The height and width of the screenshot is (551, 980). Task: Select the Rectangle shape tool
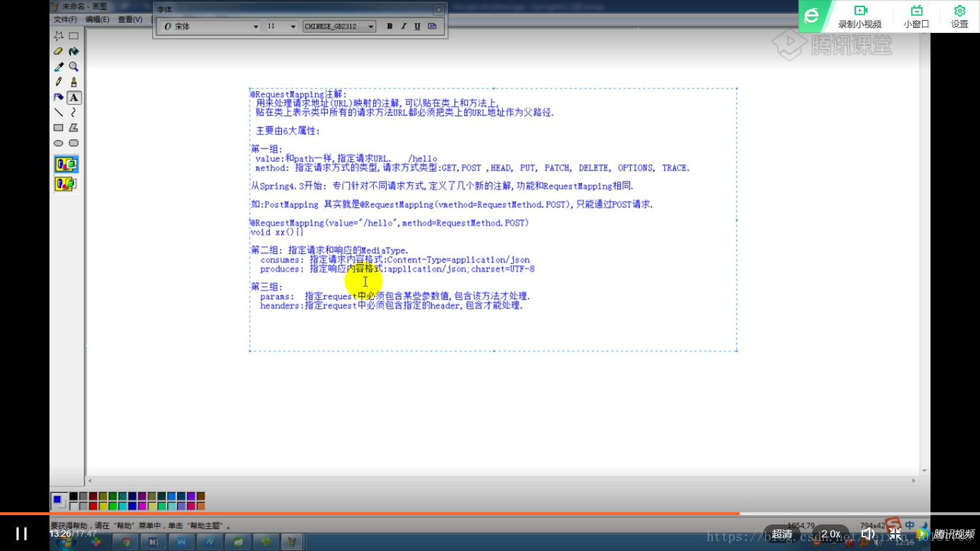pos(59,128)
